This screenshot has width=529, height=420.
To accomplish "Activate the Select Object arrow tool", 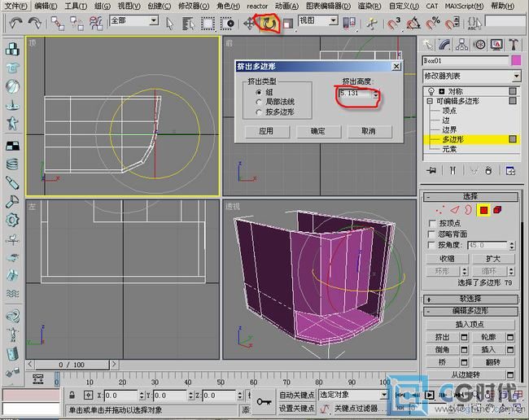I will pyautogui.click(x=170, y=24).
